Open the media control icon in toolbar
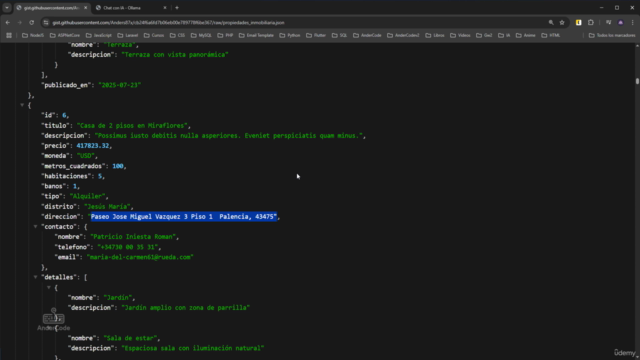640x360 pixels. [609, 22]
